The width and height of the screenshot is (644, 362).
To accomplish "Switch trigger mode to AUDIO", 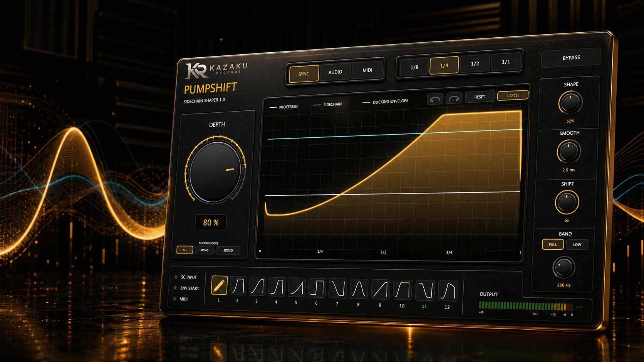I will coord(335,72).
